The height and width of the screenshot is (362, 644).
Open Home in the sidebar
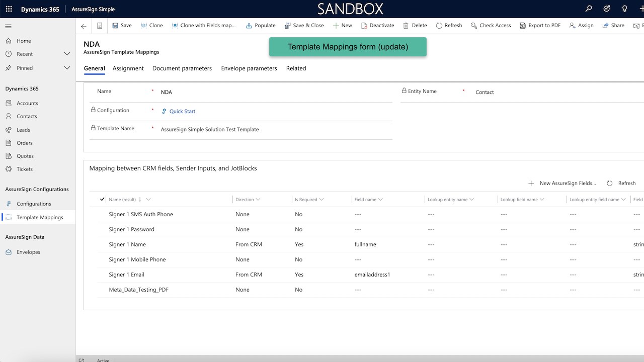(24, 41)
